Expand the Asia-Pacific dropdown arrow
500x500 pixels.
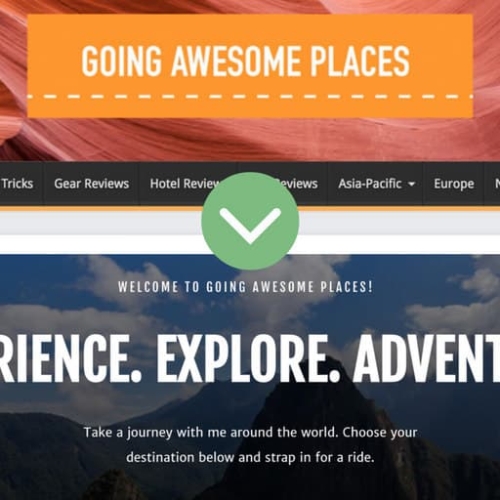[412, 184]
